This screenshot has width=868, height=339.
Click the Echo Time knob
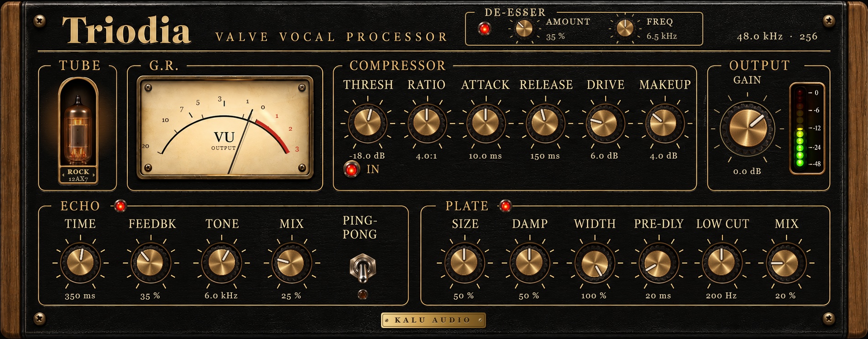[80, 263]
